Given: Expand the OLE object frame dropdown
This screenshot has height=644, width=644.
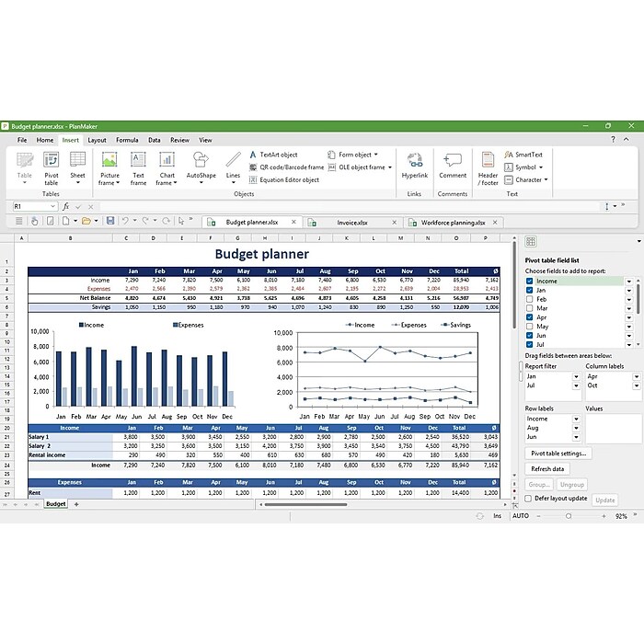Looking at the screenshot, I should click(x=390, y=167).
